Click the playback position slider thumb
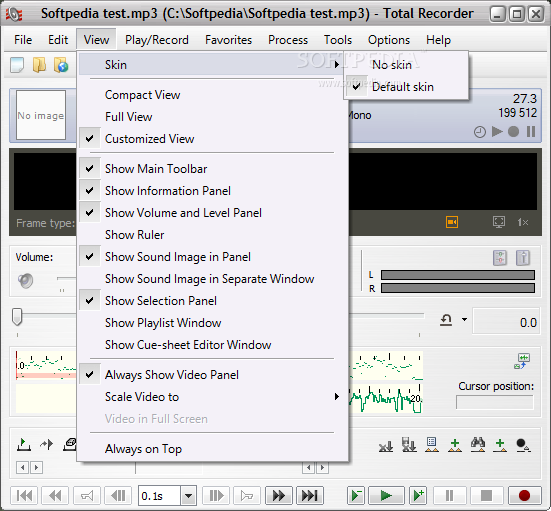This screenshot has height=511, width=551. click(x=17, y=317)
